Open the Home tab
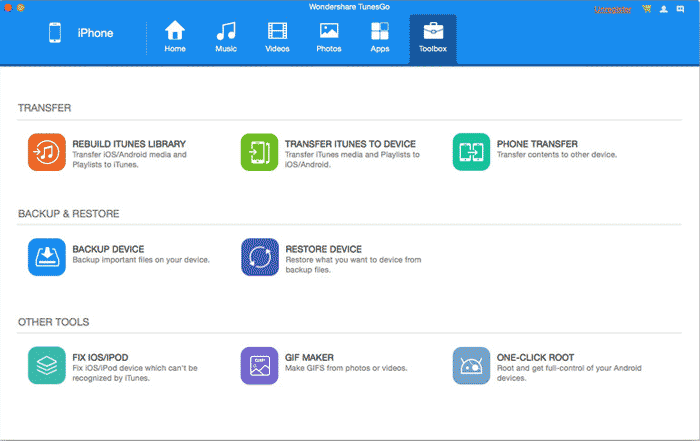 [x=175, y=37]
